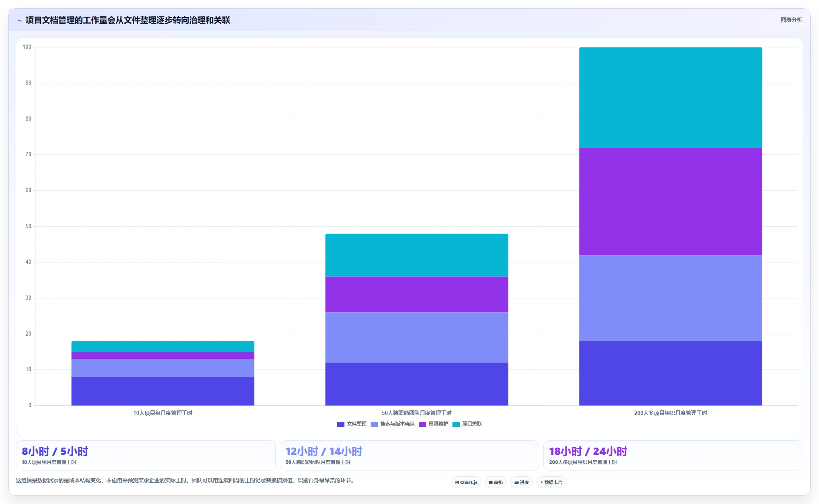This screenshot has width=819, height=504.
Task: Click the x-axis label 10人项目组月度管理工时
Action: tap(163, 413)
